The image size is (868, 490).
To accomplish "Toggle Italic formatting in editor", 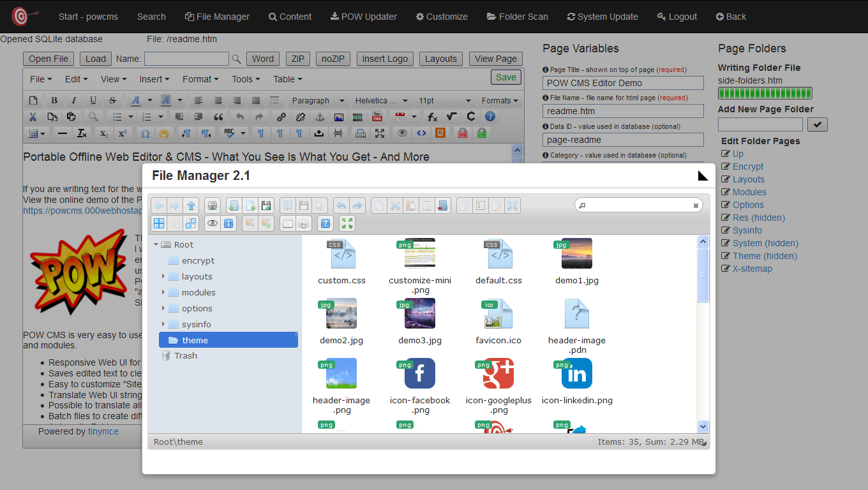I will (74, 101).
